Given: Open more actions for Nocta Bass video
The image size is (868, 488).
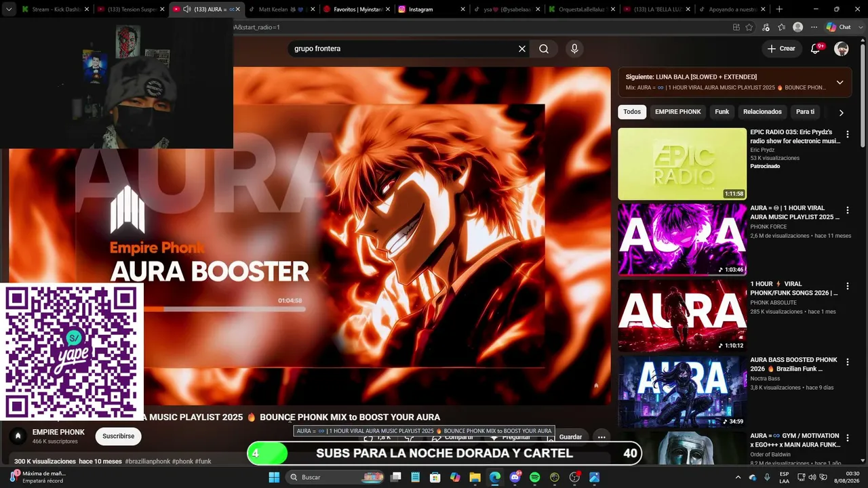Looking at the screenshot, I should click(x=847, y=362).
